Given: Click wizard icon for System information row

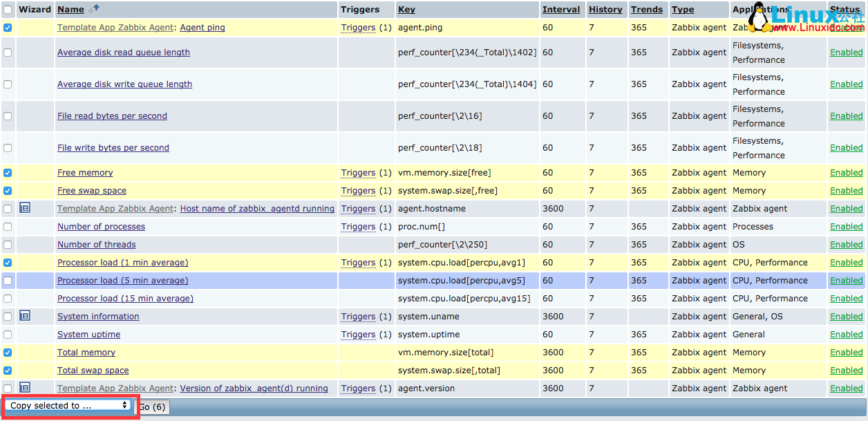Looking at the screenshot, I should click(25, 316).
